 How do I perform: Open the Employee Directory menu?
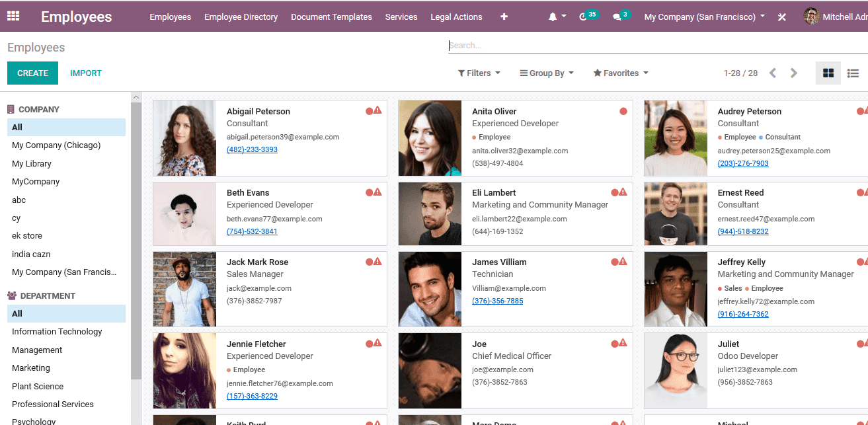click(x=241, y=17)
